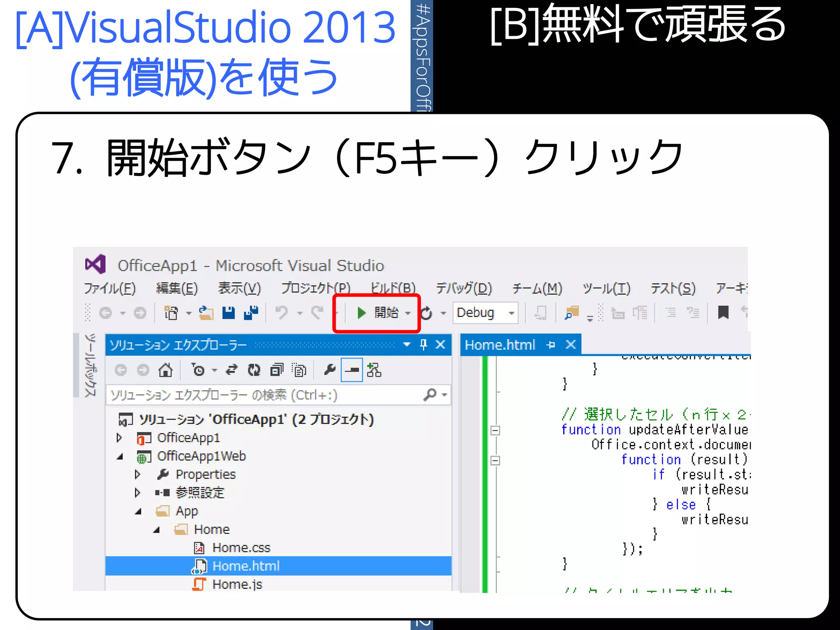Toggle the Solution Explorer auto-hide pin
This screenshot has height=630, width=840.
click(x=424, y=345)
